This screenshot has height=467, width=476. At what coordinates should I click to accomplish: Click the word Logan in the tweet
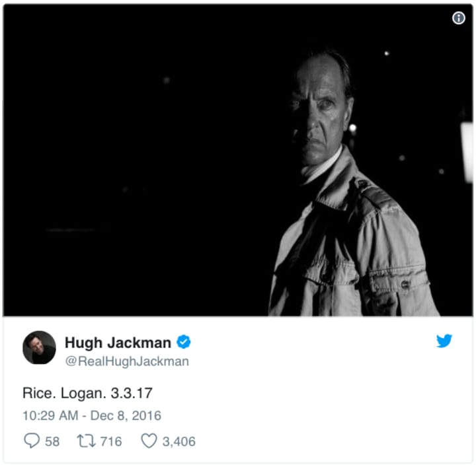pyautogui.click(x=83, y=394)
